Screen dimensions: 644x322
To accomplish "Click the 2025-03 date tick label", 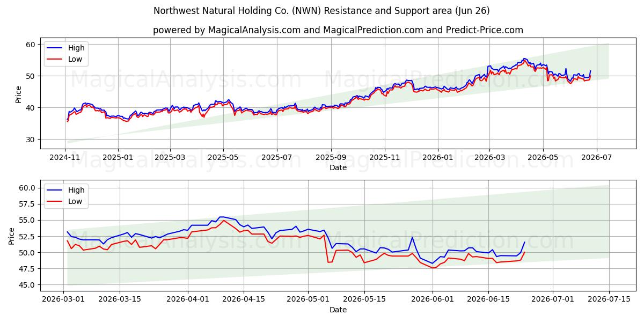I will tap(170, 158).
